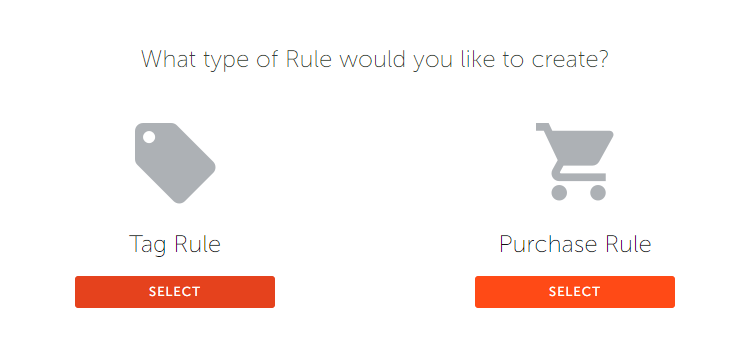This screenshot has width=731, height=363.
Task: Click the gray shopping cart icon
Action: tap(574, 162)
